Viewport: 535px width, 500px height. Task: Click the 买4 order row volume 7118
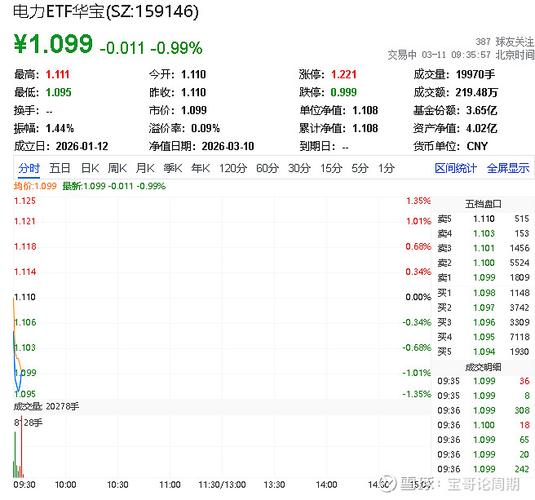[x=519, y=337]
